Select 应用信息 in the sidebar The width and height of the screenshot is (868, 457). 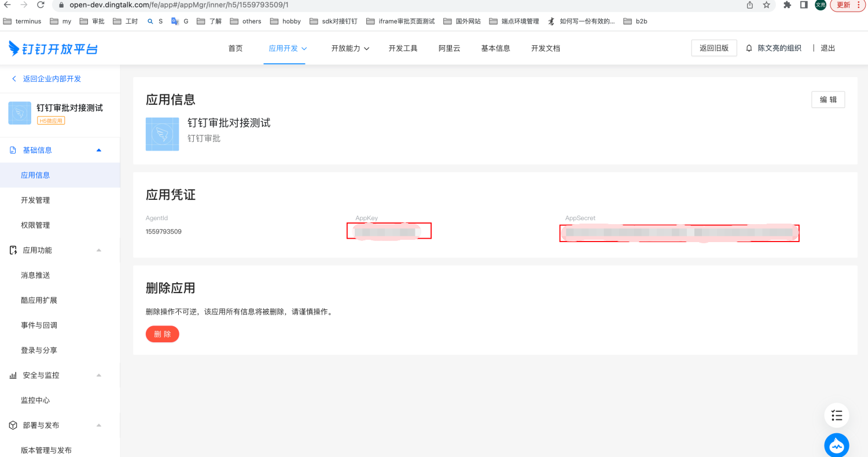pyautogui.click(x=60, y=175)
